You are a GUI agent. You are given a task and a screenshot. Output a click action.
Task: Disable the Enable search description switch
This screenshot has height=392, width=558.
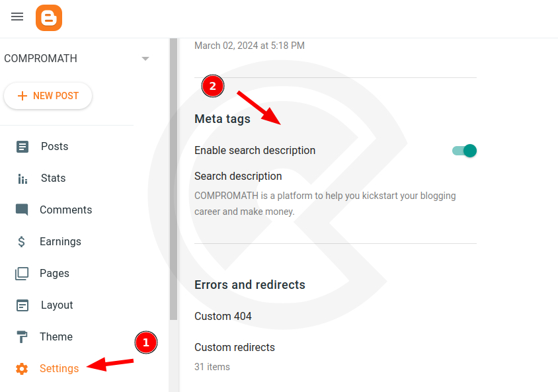point(464,151)
